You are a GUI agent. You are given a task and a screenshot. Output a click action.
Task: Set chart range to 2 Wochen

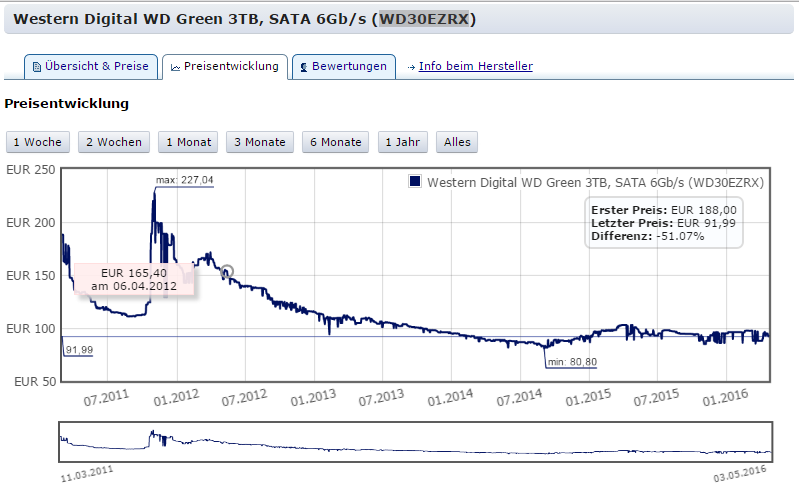(114, 142)
